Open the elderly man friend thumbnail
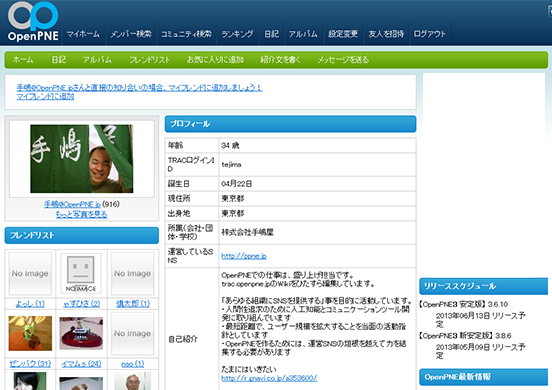 click(x=133, y=381)
